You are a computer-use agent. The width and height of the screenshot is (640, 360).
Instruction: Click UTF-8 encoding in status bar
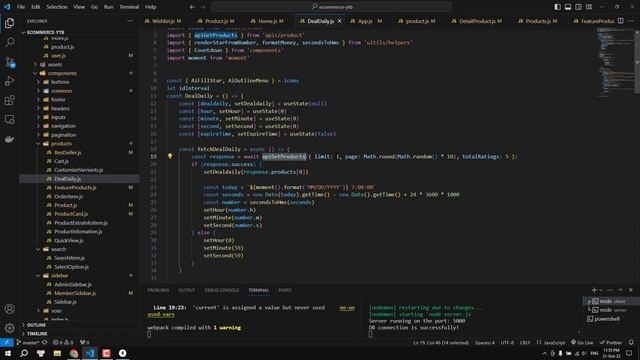click(507, 342)
